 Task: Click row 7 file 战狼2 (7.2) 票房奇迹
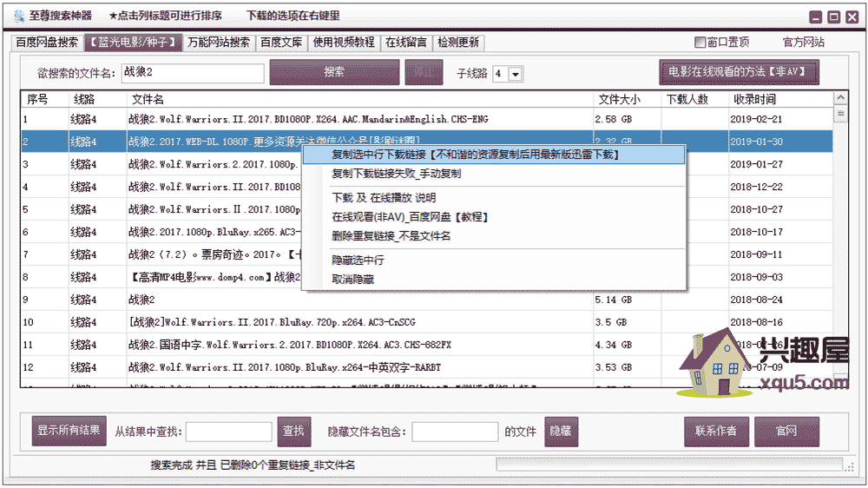214,254
